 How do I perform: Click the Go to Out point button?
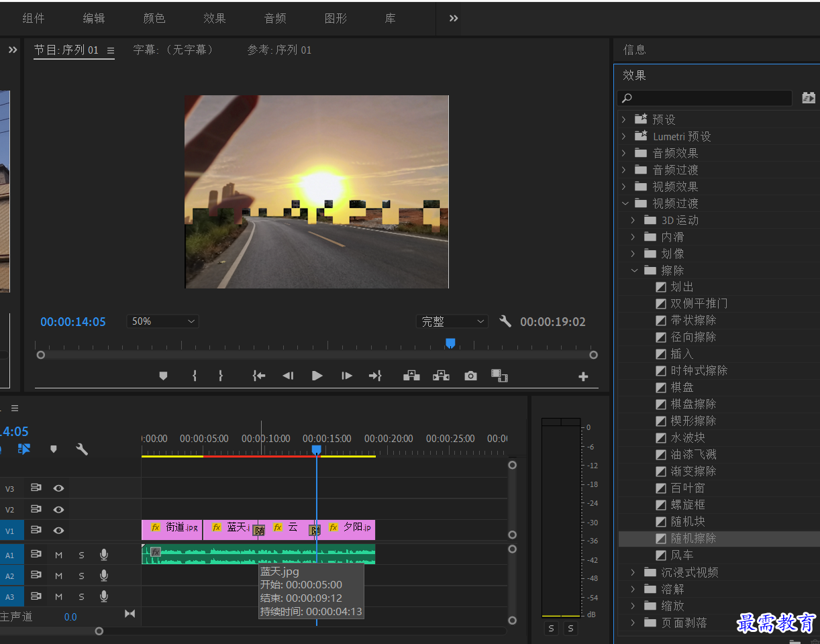(x=375, y=376)
